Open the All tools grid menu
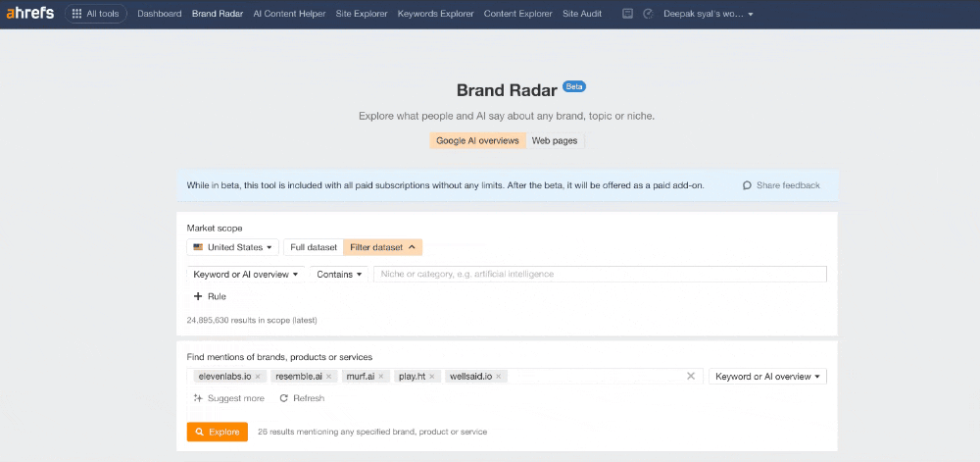 (x=96, y=14)
